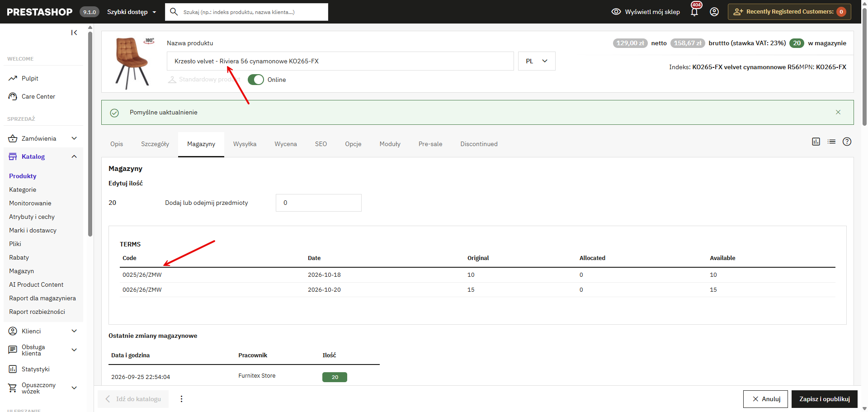Switch to the SEO tab
The image size is (868, 412).
coord(321,144)
